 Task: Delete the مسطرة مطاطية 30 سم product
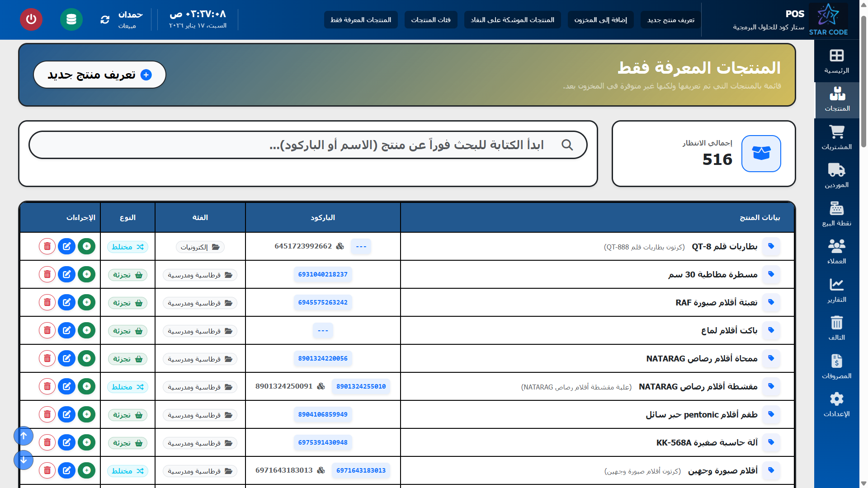47,274
